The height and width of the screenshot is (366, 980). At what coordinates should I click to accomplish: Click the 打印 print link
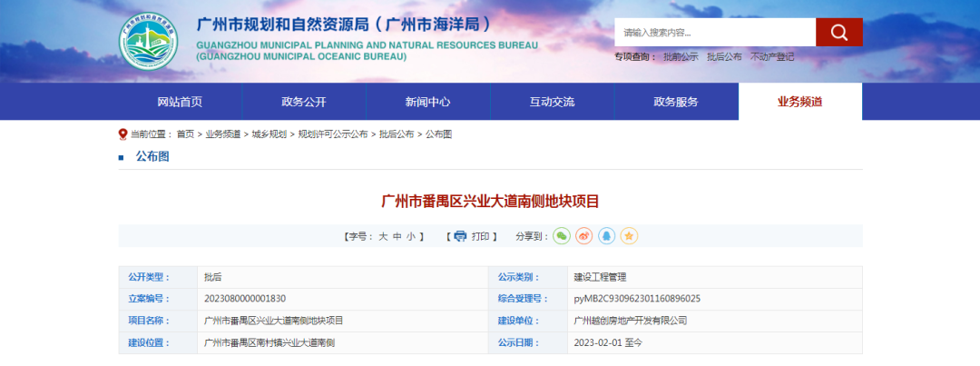[481, 236]
